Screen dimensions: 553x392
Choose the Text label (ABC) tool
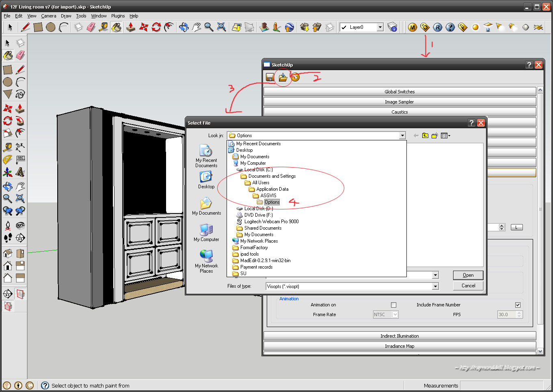point(20,160)
